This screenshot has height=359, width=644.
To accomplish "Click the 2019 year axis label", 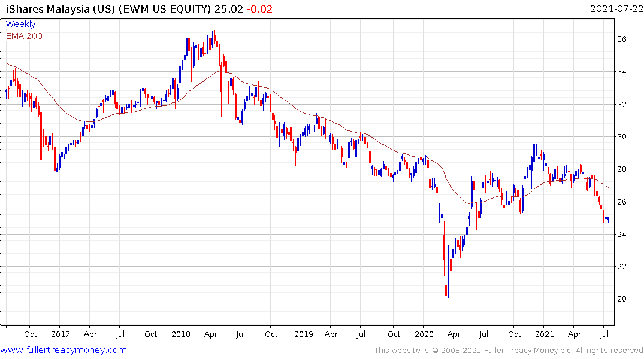I will pyautogui.click(x=304, y=334).
